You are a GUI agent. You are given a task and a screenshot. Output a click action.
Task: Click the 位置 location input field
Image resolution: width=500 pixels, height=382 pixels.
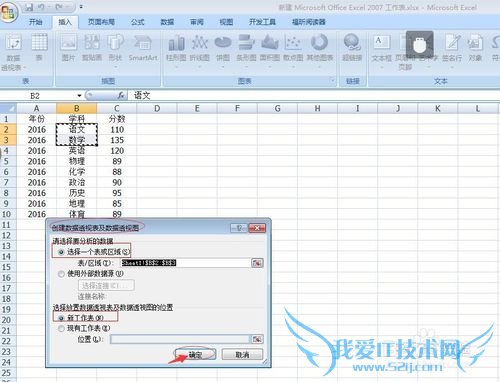tap(180, 339)
